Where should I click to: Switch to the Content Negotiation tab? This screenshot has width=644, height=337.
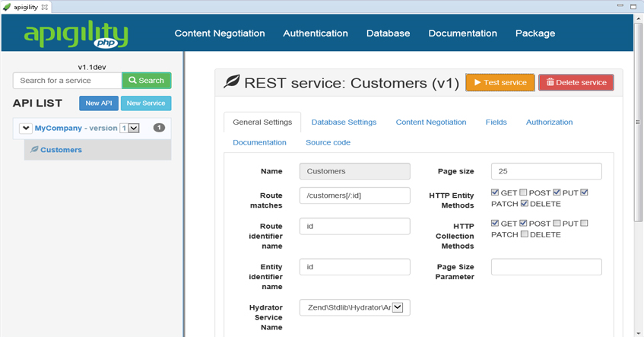[x=431, y=122]
